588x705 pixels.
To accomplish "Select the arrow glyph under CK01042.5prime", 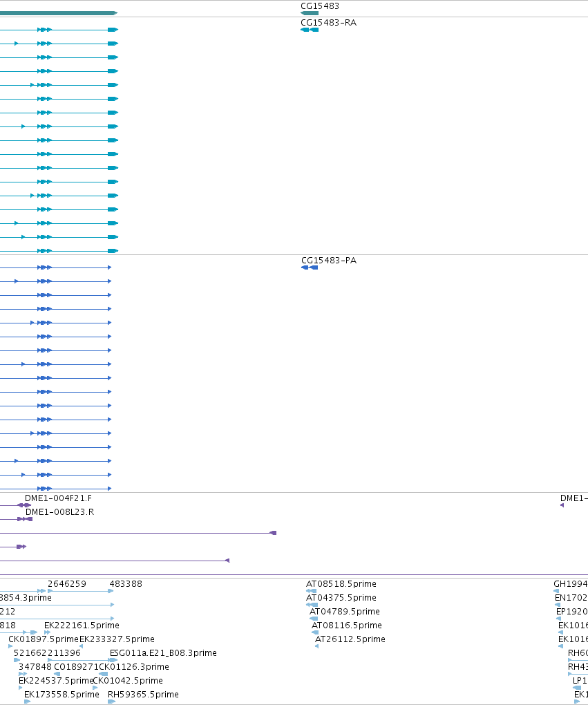I will click(x=95, y=688).
